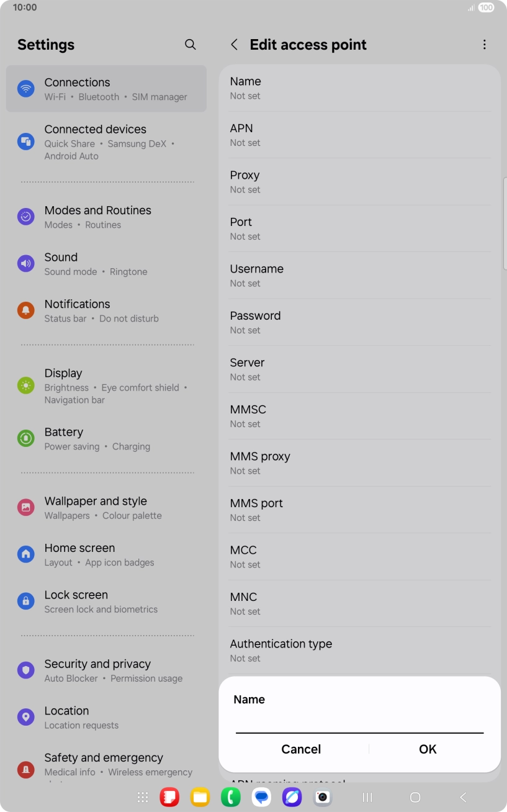
Task: Tap the back arrow beside Edit access point
Action: coord(234,44)
